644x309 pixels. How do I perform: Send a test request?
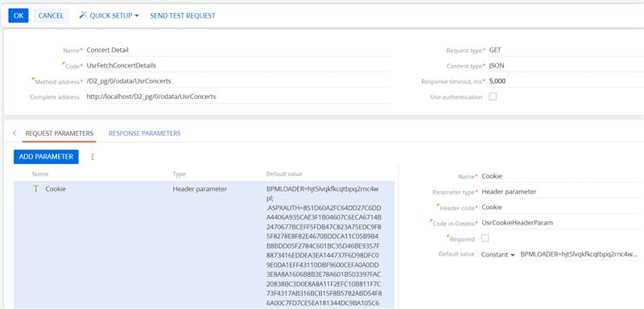(183, 15)
